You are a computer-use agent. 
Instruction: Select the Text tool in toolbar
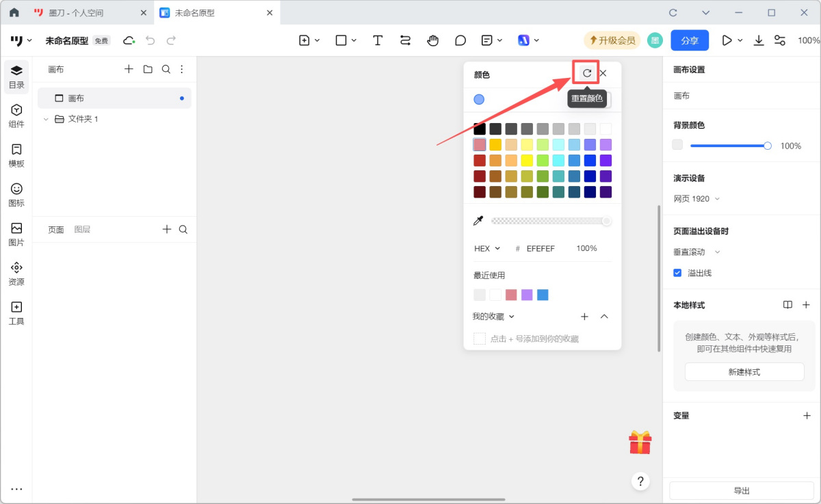(378, 40)
